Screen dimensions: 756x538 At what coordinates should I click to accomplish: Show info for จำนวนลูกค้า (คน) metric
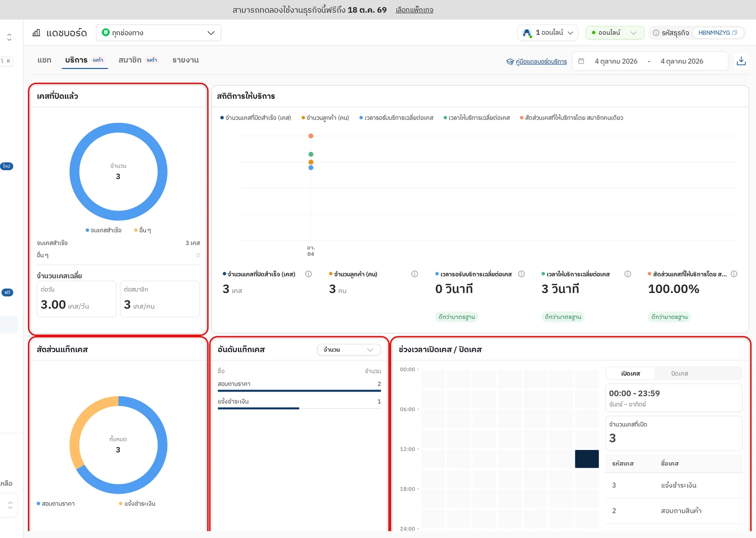point(415,274)
